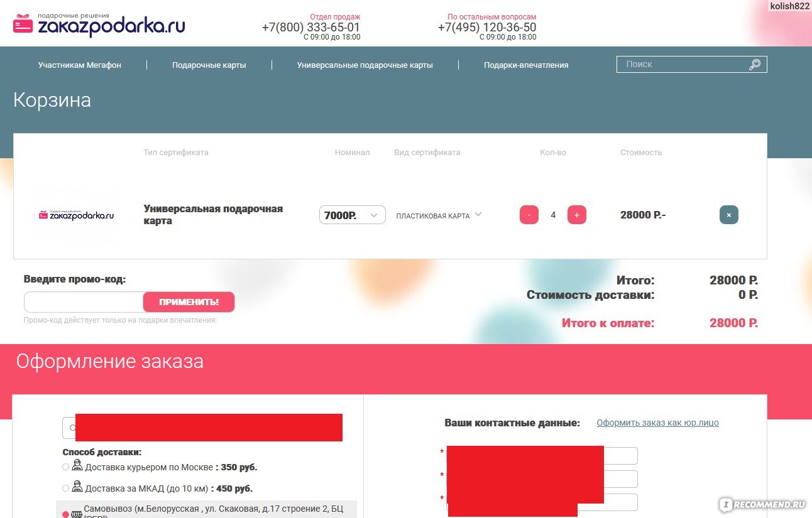The width and height of the screenshot is (812, 518).
Task: Click sales phone +7(800) 333-65-01
Action: pos(311,28)
